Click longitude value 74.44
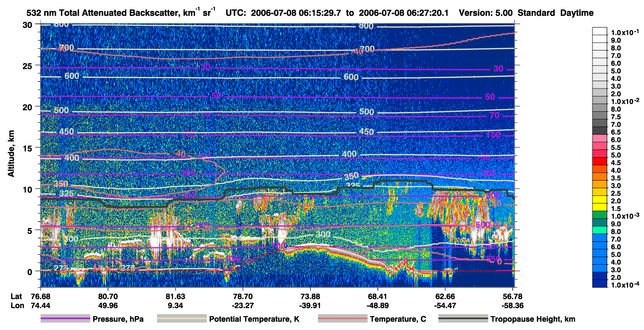Screen dimensions: 644x330 pyautogui.click(x=40, y=305)
